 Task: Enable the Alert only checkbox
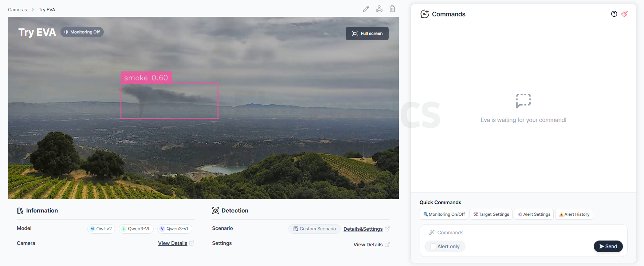point(433,246)
